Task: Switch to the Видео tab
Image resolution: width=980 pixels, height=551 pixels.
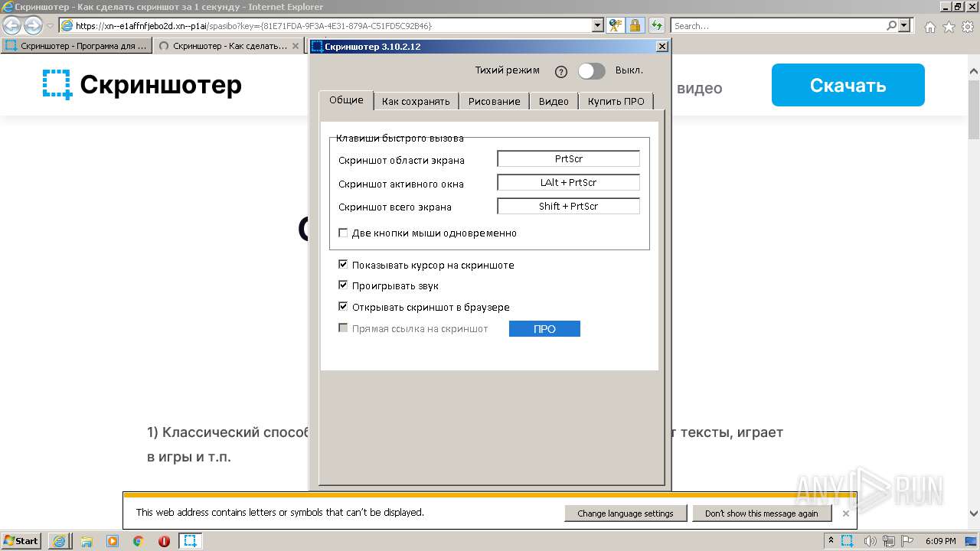Action: (x=554, y=101)
